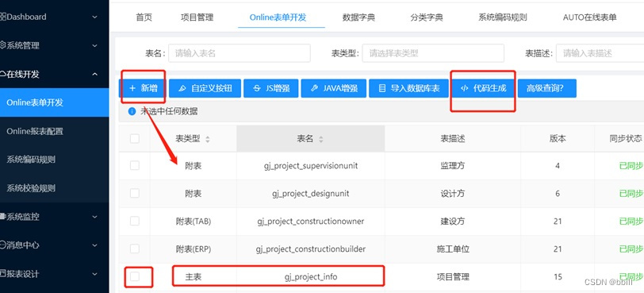Switch to the 项目管理 tab
Image resolution: width=644 pixels, height=293 pixels.
pyautogui.click(x=197, y=17)
